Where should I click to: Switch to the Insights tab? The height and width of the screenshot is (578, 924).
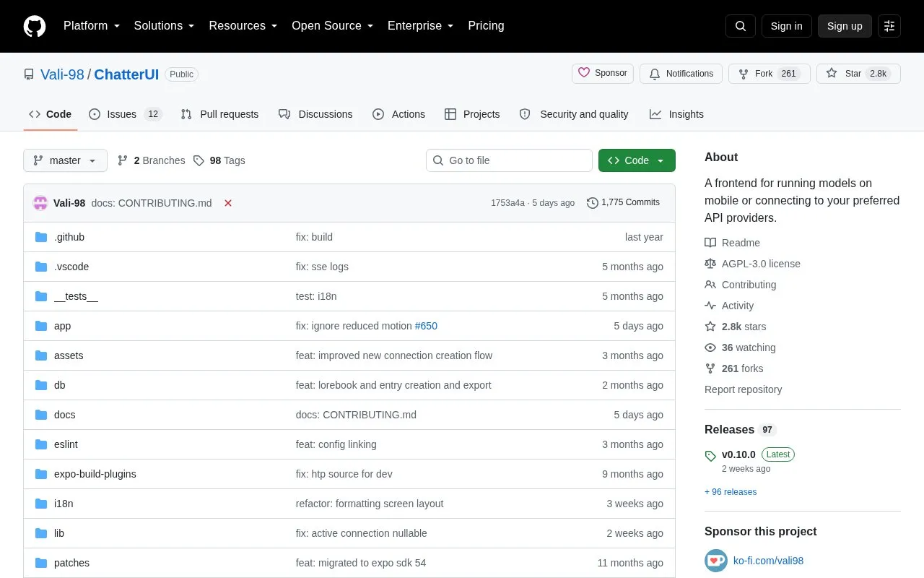[x=676, y=114]
